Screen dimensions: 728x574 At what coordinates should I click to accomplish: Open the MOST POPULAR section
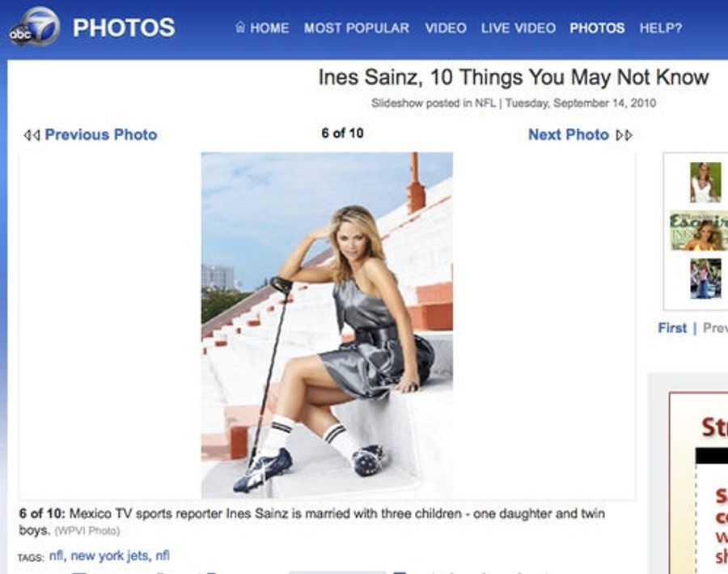tap(357, 28)
